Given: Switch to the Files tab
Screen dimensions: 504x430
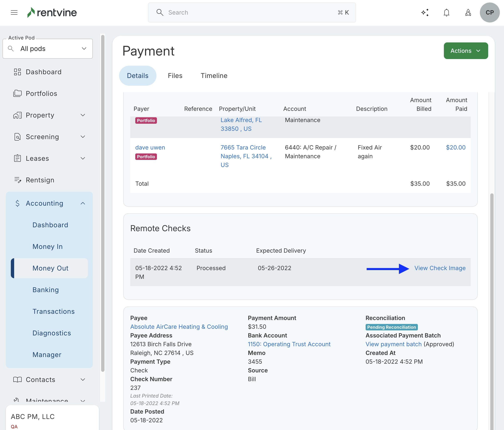Looking at the screenshot, I should tap(175, 76).
